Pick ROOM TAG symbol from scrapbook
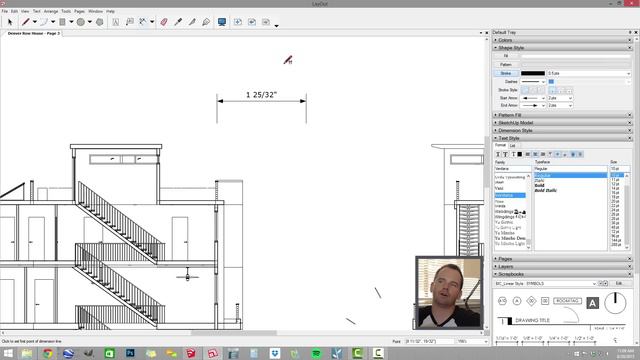The height and width of the screenshot is (360, 640). [x=567, y=301]
